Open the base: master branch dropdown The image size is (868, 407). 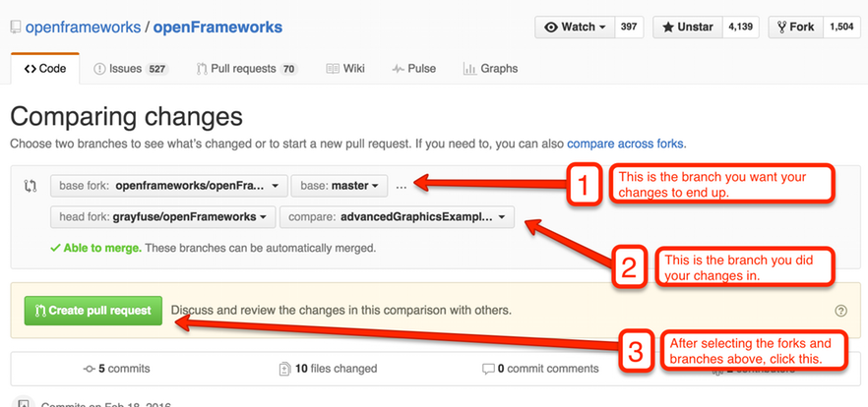pyautogui.click(x=340, y=186)
